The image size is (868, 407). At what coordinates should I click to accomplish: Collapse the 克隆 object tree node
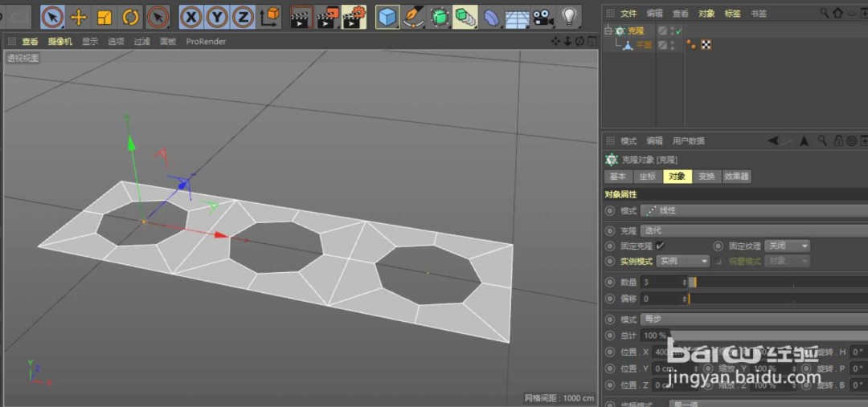coord(608,31)
